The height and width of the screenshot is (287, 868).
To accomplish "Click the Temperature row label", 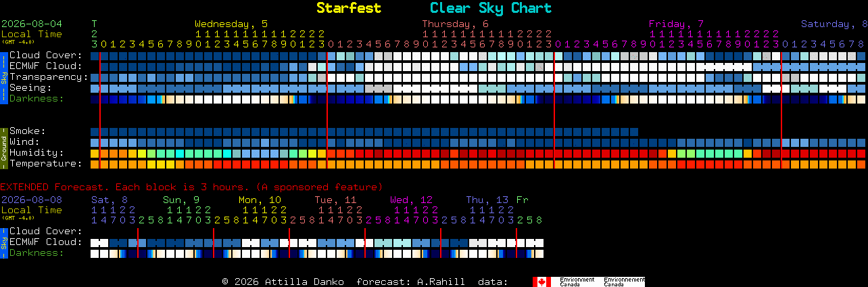I will pos(46,163).
